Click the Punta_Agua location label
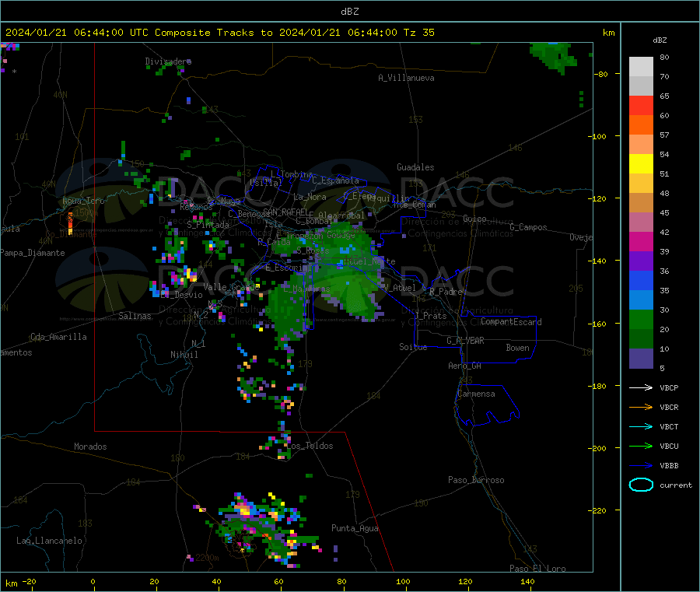Screen dimensions: 700x592 (355, 528)
